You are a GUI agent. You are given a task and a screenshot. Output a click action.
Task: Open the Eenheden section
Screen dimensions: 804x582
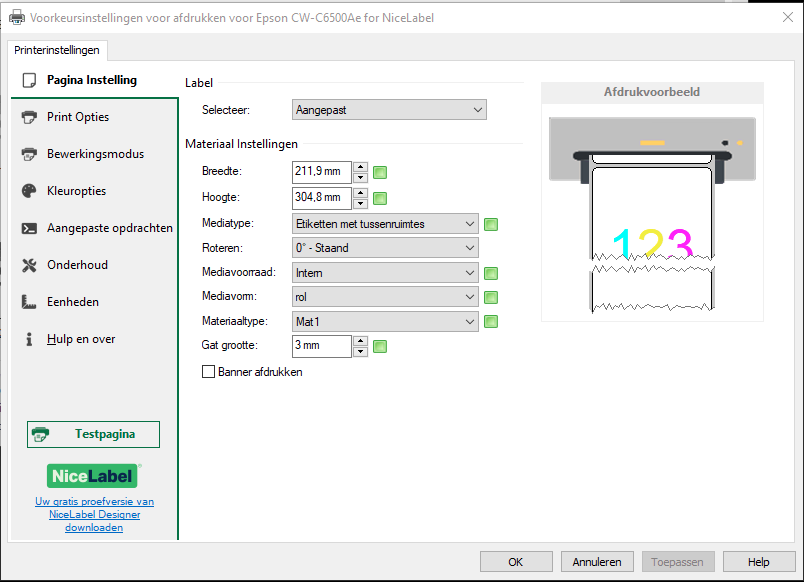tap(94, 302)
